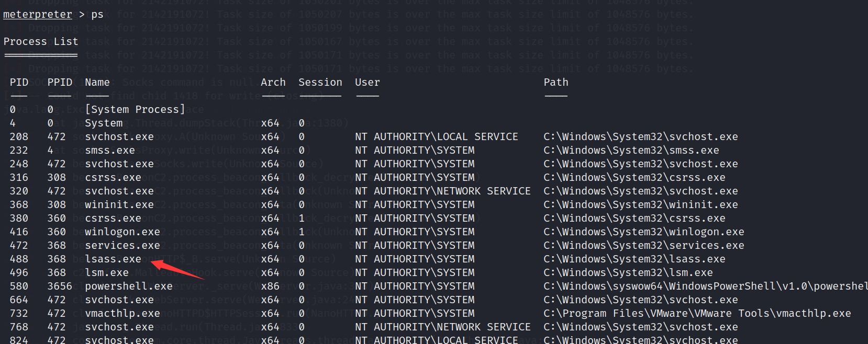The width and height of the screenshot is (868, 344).
Task: Click the VMware Tools vmacthlp.exe path
Action: [x=697, y=313]
